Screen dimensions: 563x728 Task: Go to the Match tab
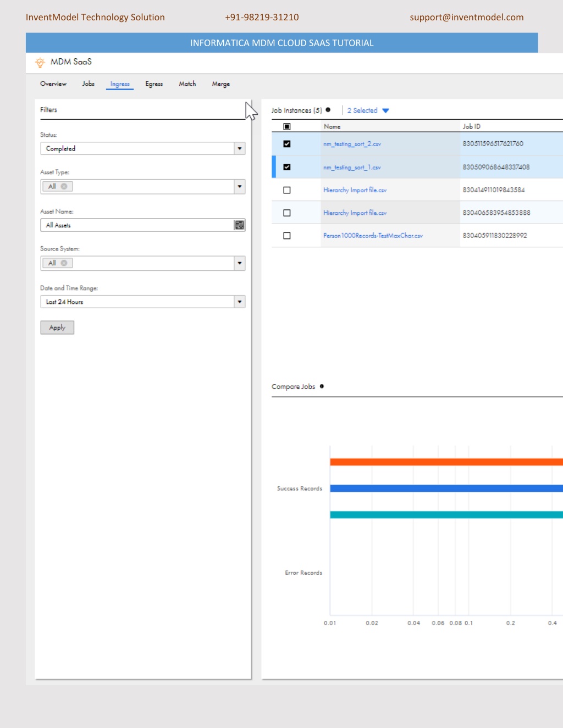click(x=187, y=84)
